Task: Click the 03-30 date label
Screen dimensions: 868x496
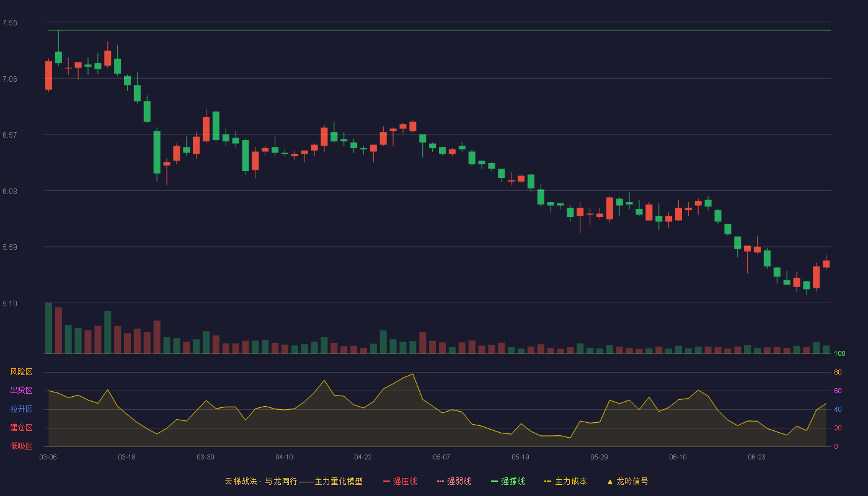Action: click(205, 457)
